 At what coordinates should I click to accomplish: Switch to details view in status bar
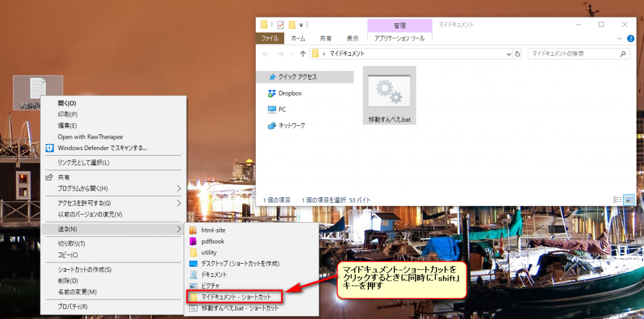[x=617, y=199]
